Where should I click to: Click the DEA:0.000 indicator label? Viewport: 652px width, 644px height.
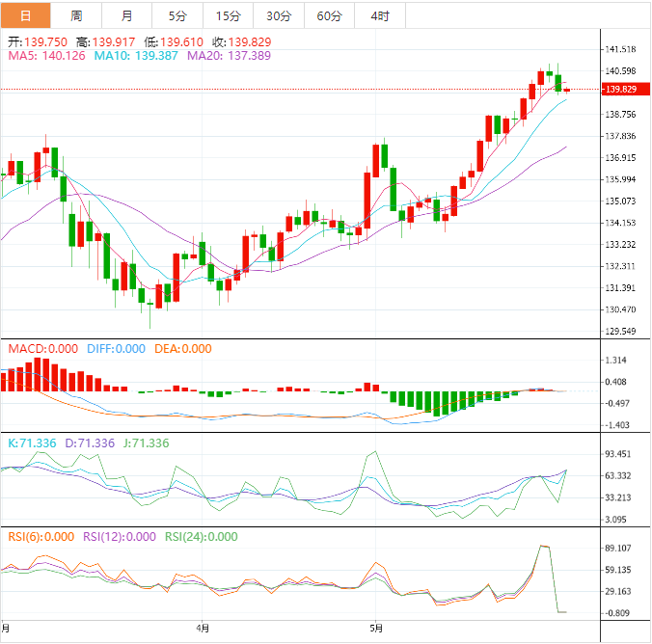(183, 349)
